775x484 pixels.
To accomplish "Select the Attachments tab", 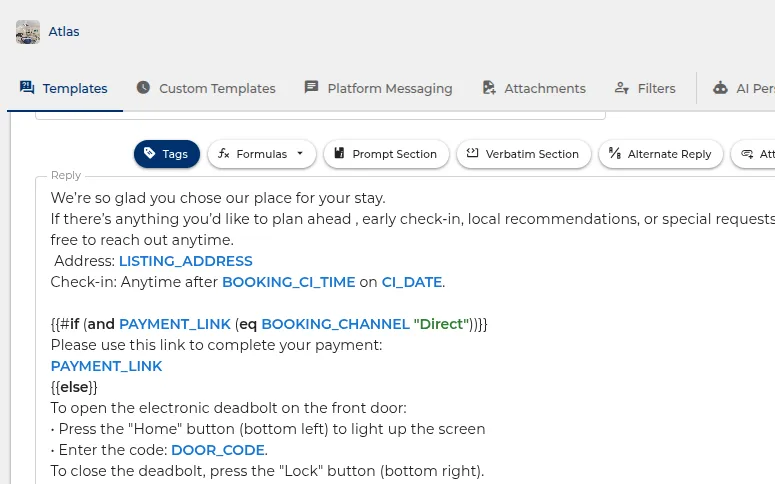I will (534, 88).
